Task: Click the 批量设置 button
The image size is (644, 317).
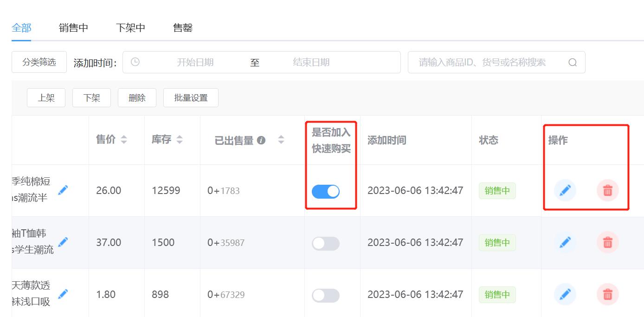Action: (x=191, y=98)
